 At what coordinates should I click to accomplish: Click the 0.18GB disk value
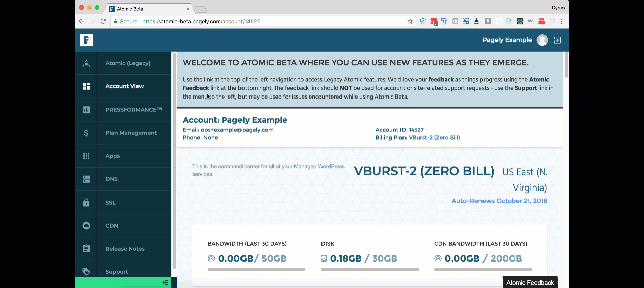pyautogui.click(x=346, y=259)
